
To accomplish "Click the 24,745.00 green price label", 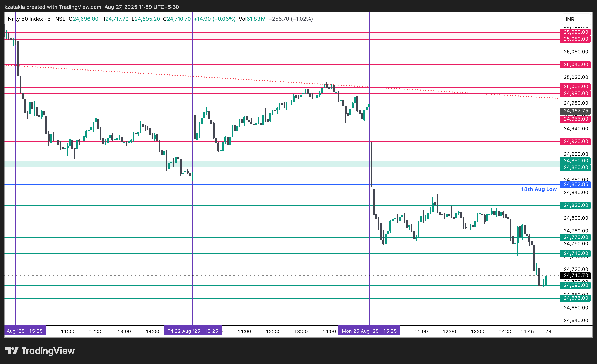I will pyautogui.click(x=575, y=253).
